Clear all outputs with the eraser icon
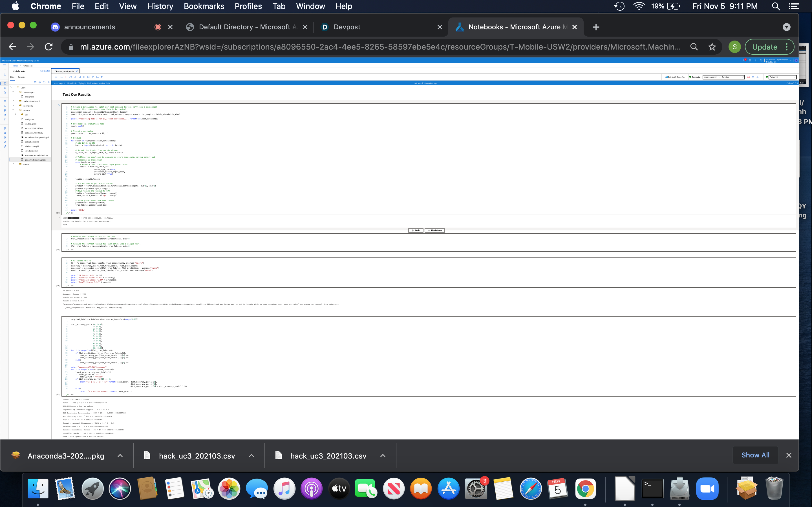 [x=75, y=77]
